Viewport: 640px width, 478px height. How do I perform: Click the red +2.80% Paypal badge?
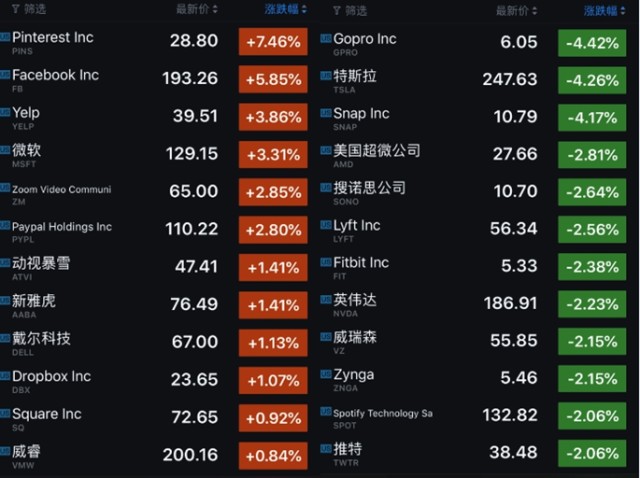click(272, 230)
